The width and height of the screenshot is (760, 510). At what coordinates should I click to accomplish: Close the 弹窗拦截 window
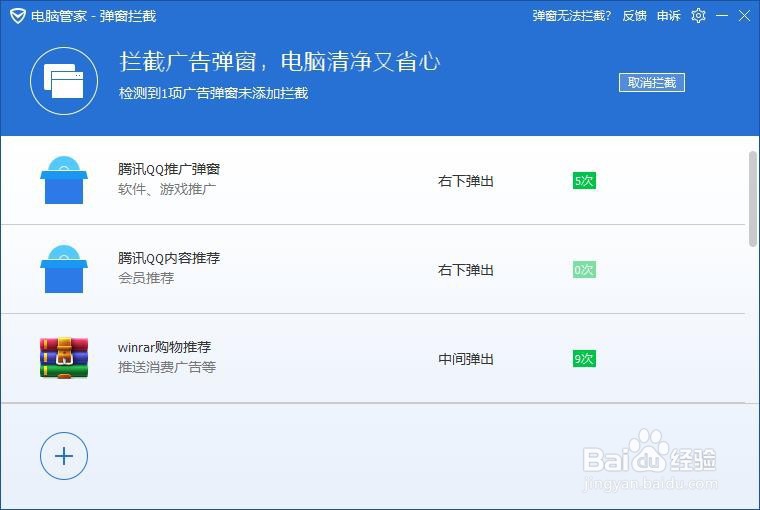744,16
